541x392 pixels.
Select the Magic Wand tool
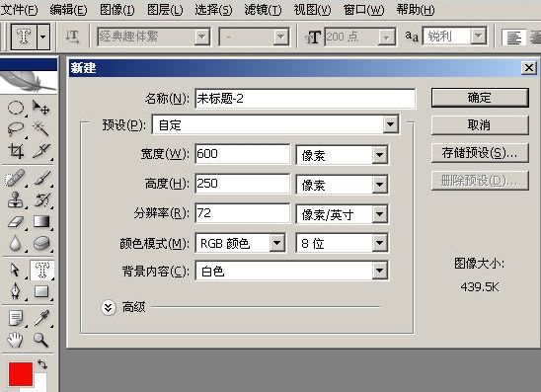[x=41, y=129]
